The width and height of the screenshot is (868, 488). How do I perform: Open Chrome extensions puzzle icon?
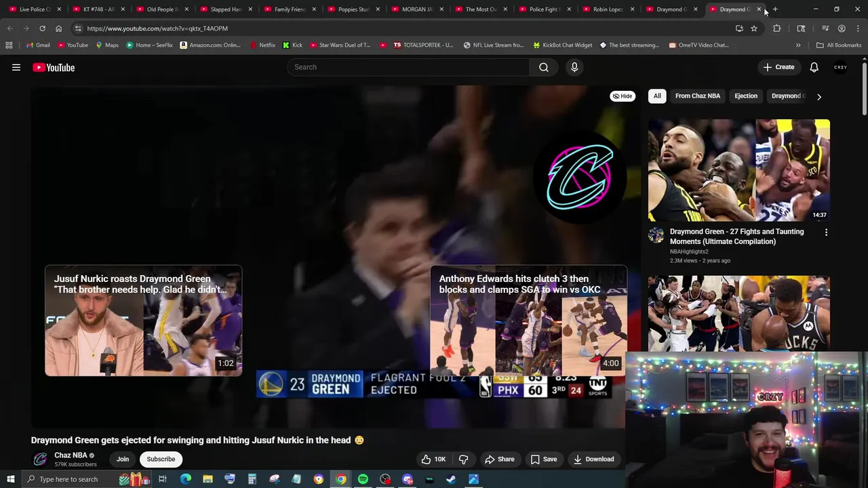pos(776,28)
